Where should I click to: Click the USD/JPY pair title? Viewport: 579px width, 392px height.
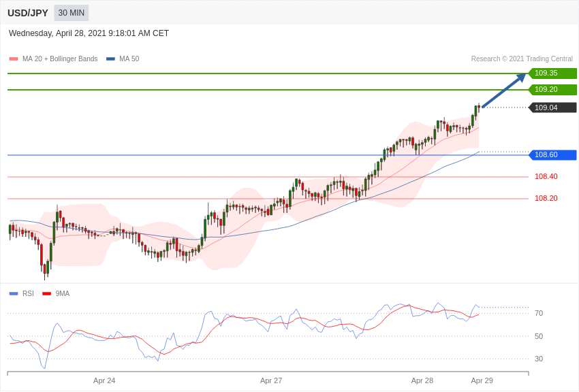[x=28, y=13]
